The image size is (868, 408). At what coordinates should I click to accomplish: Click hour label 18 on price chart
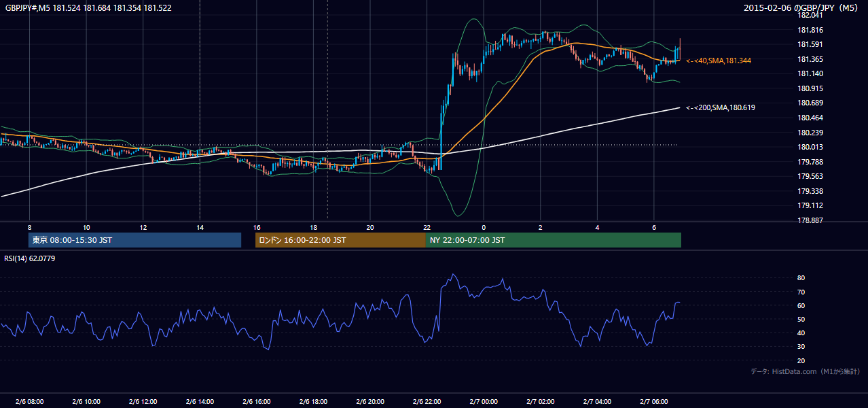(313, 226)
